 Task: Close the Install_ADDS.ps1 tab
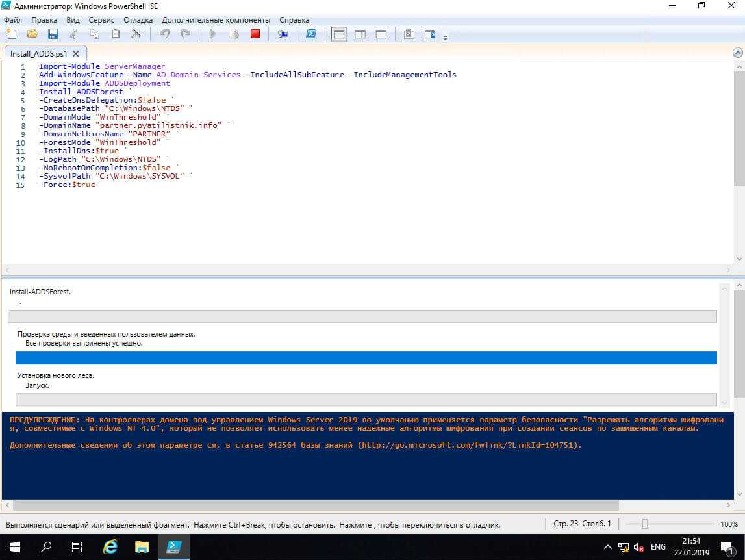[76, 54]
